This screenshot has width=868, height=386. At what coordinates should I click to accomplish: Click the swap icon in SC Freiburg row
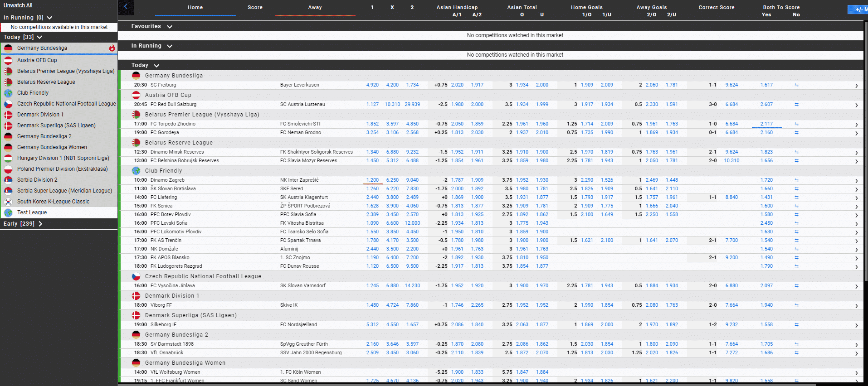coord(796,85)
